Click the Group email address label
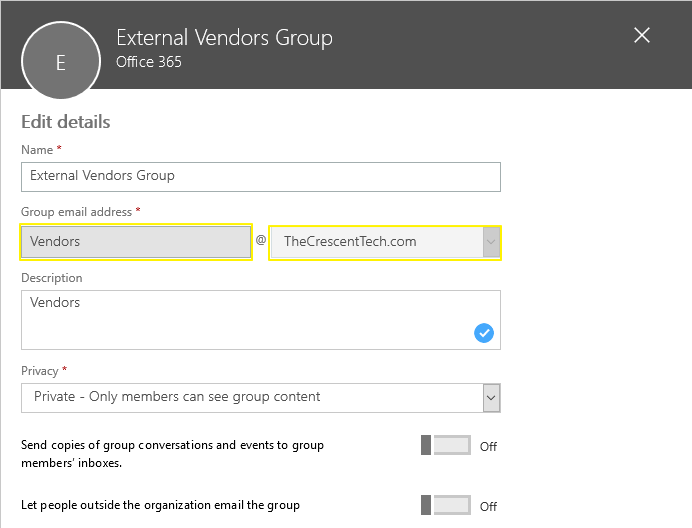Screen dimensions: 692x528 click(x=76, y=212)
